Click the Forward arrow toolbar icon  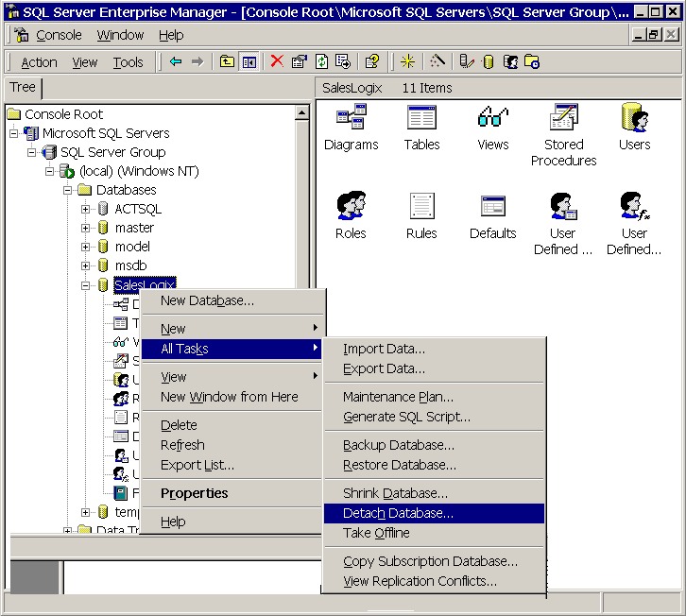[x=197, y=61]
